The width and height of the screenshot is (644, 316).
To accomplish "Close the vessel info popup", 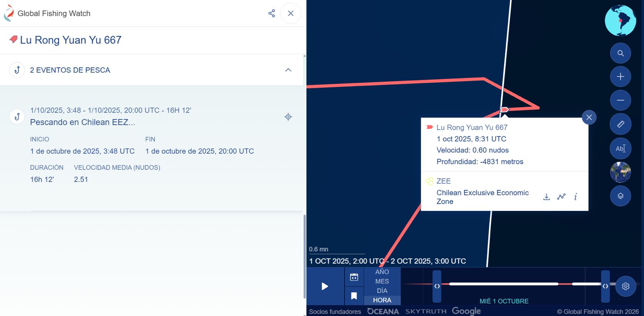I will (x=589, y=118).
